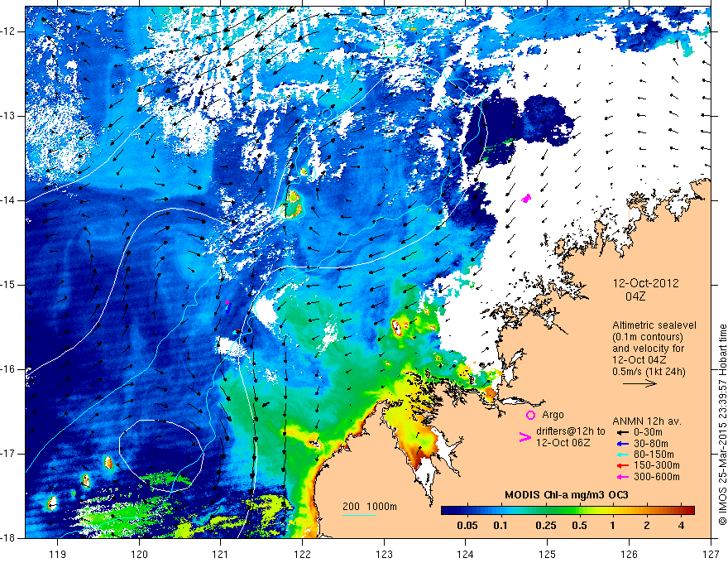Click the vertical IMOS copyright timestamp text
728x563 pixels.
[722, 425]
